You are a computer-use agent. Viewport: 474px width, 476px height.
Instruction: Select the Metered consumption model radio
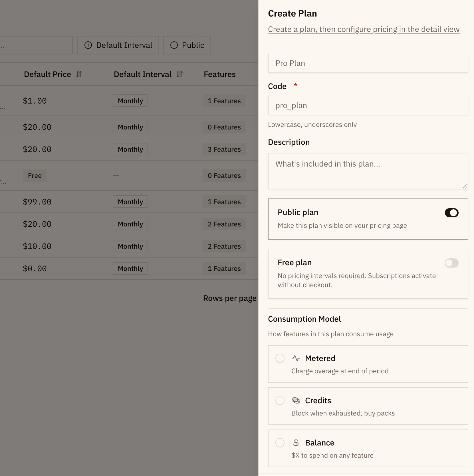click(280, 358)
